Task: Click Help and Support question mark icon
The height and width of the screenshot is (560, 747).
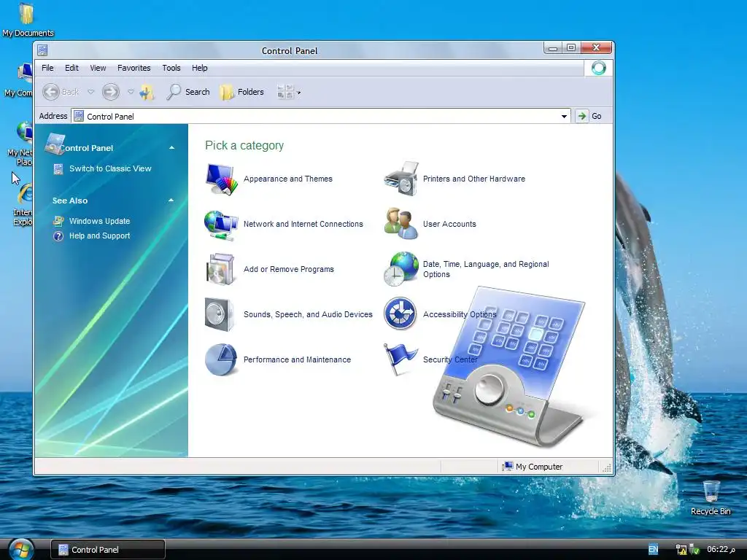Action: point(58,236)
